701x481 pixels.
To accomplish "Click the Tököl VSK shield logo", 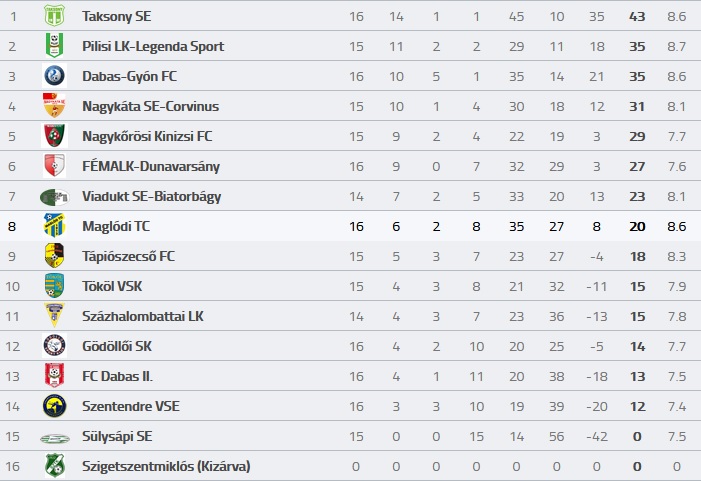I will click(55, 286).
